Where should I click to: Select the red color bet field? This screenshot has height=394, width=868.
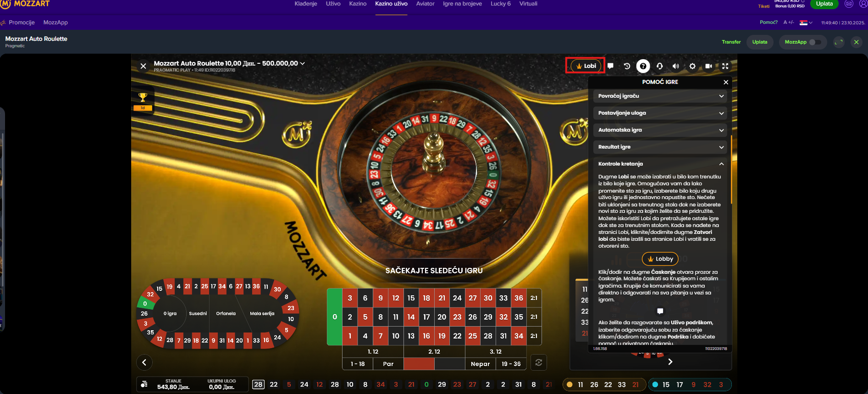tap(419, 364)
